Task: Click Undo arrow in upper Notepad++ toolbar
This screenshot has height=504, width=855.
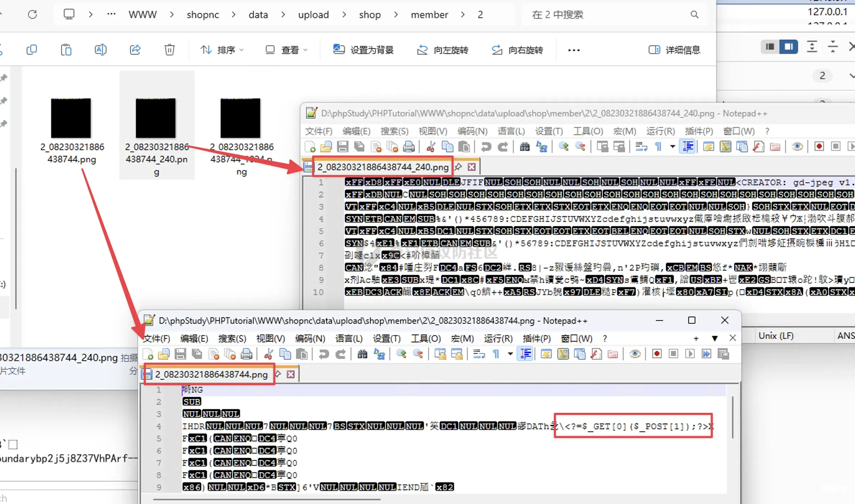Action: click(x=486, y=147)
